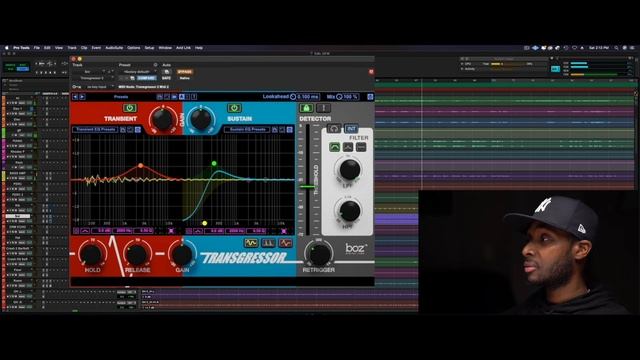Click the green Threshold slider handle

(x=308, y=187)
